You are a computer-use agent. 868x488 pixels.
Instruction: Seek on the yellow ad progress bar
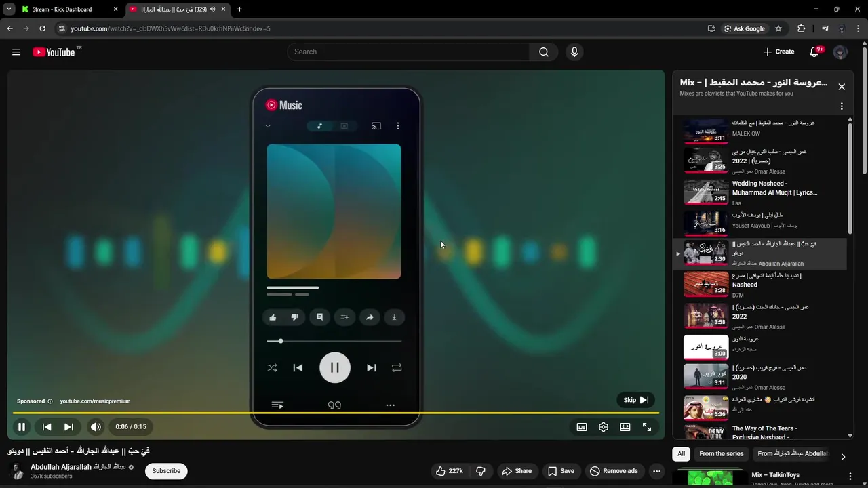(x=336, y=413)
